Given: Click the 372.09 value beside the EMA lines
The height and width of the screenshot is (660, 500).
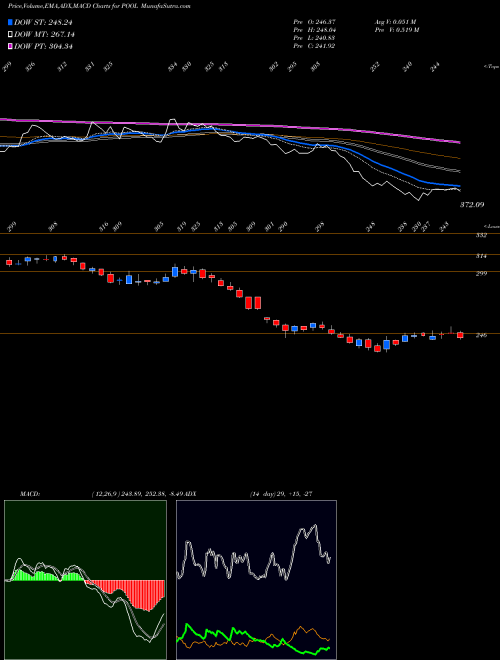Looking at the screenshot, I should 472,205.
